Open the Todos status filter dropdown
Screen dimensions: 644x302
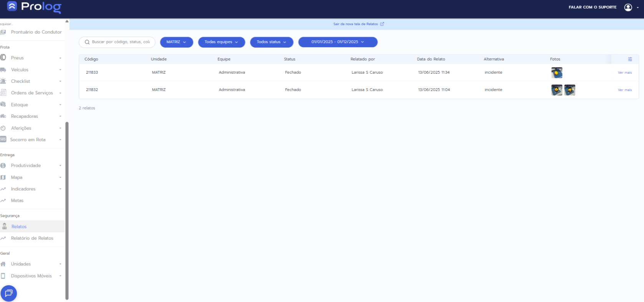click(272, 42)
